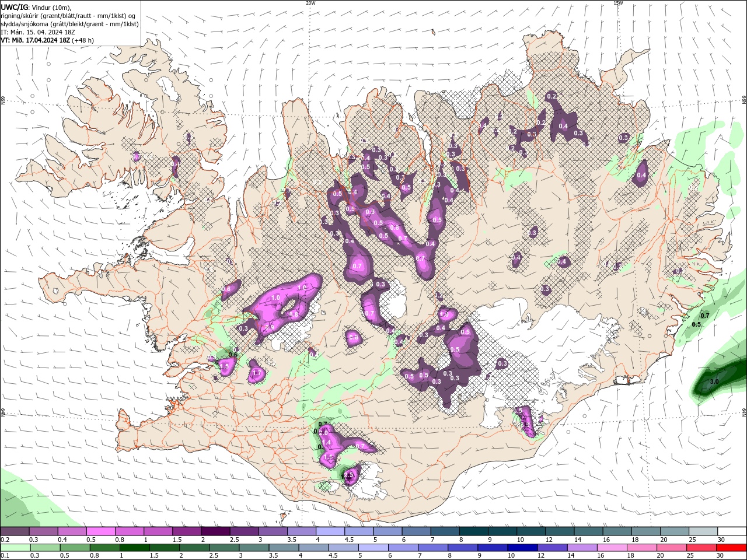Pick the medium green rain swatch starting at 0.5
This screenshot has width=747, height=560.
click(x=75, y=548)
